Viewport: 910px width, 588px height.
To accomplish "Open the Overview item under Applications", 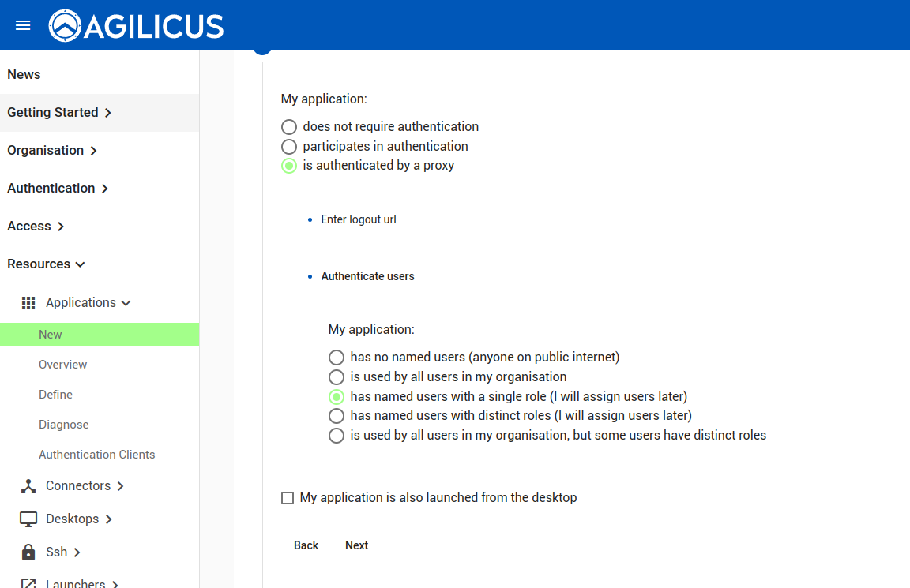I will 63,365.
